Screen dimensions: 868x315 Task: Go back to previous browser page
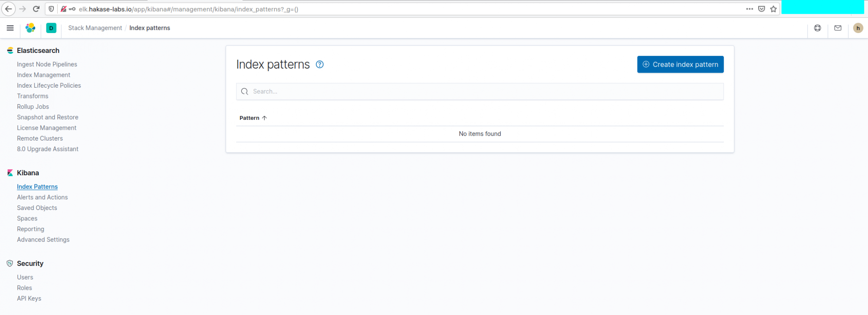[9, 9]
